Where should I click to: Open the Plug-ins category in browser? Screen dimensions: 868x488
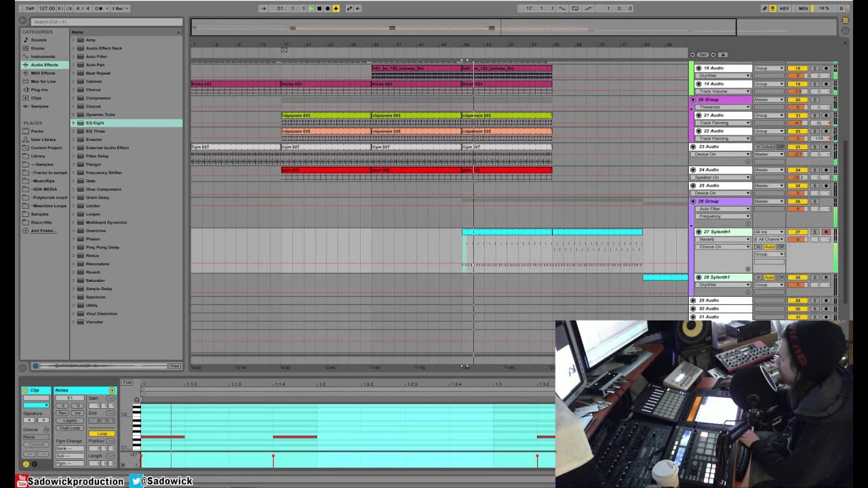[x=39, y=89]
